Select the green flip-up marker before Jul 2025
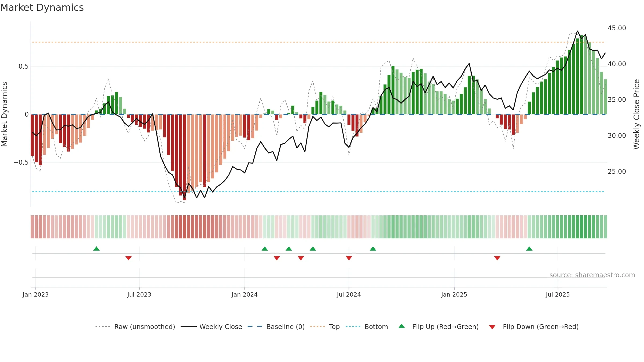The height and width of the screenshot is (362, 644). tap(529, 249)
